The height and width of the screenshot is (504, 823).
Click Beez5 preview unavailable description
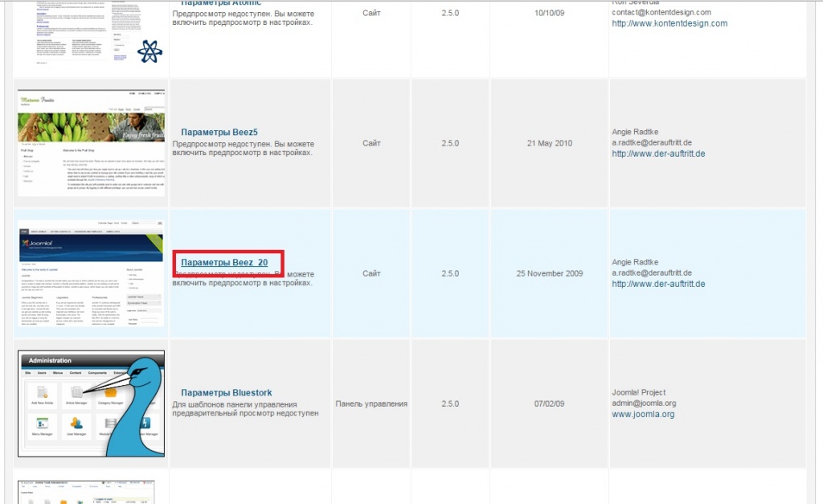coord(243,148)
